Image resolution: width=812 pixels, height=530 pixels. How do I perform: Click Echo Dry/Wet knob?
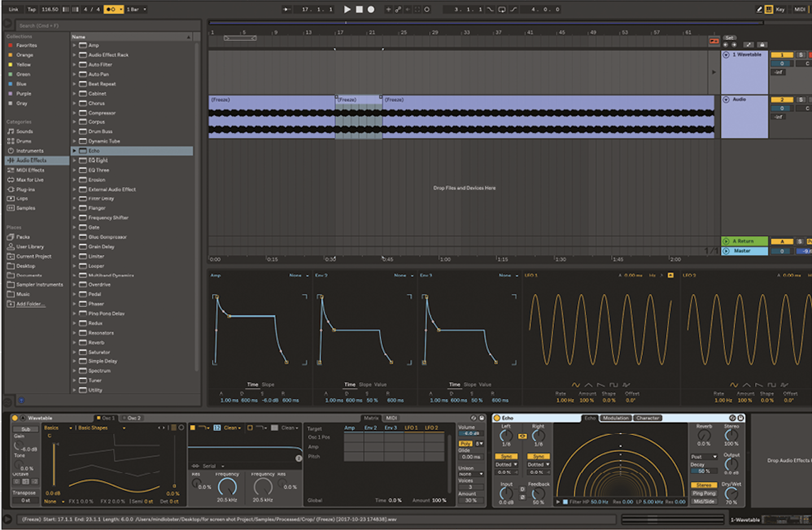click(731, 494)
